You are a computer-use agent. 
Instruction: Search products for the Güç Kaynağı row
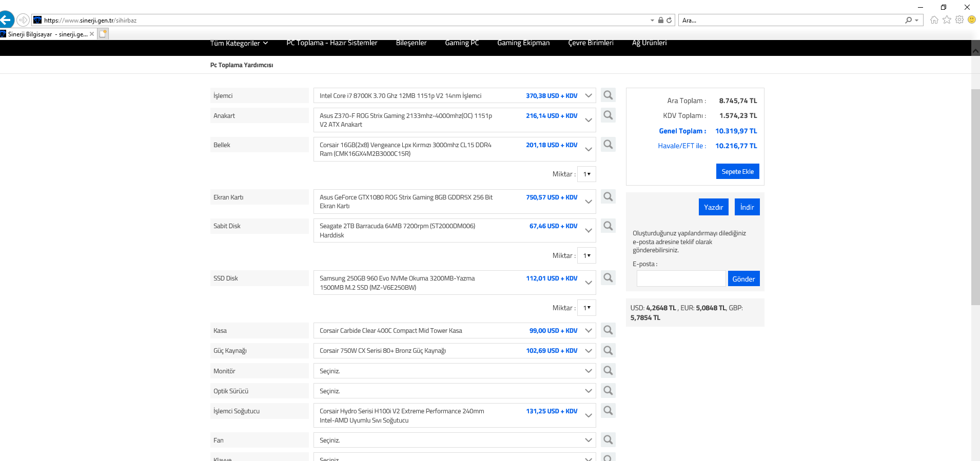(x=608, y=351)
